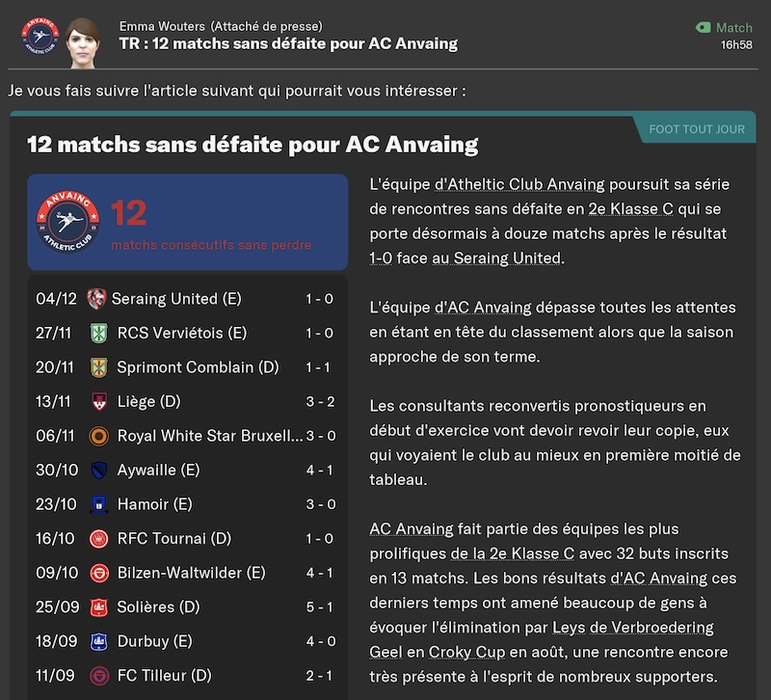The height and width of the screenshot is (700, 771).
Task: Click the Royal White Star Bruxelles crest
Action: [99, 436]
